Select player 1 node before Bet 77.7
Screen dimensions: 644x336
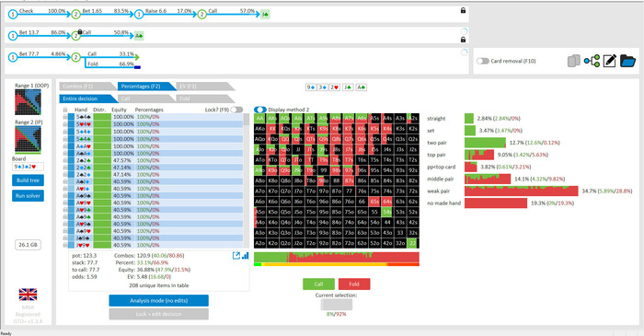13,57
